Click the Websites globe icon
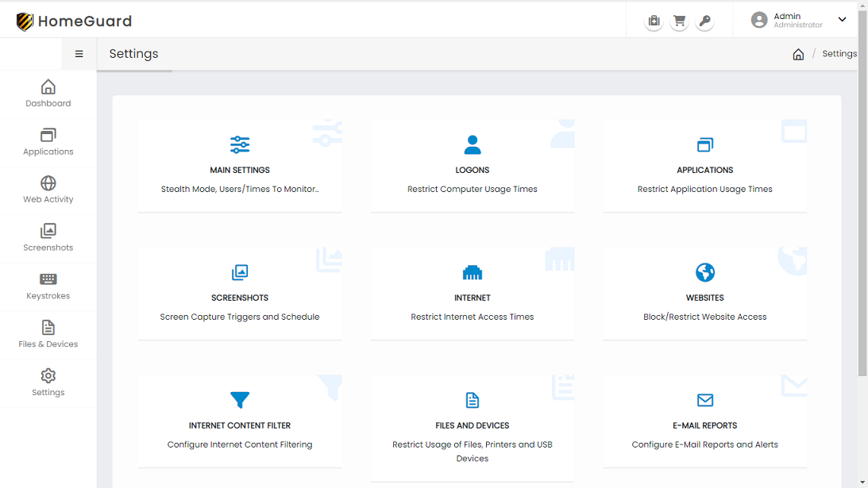Viewport: 868px width, 488px height. pyautogui.click(x=704, y=272)
